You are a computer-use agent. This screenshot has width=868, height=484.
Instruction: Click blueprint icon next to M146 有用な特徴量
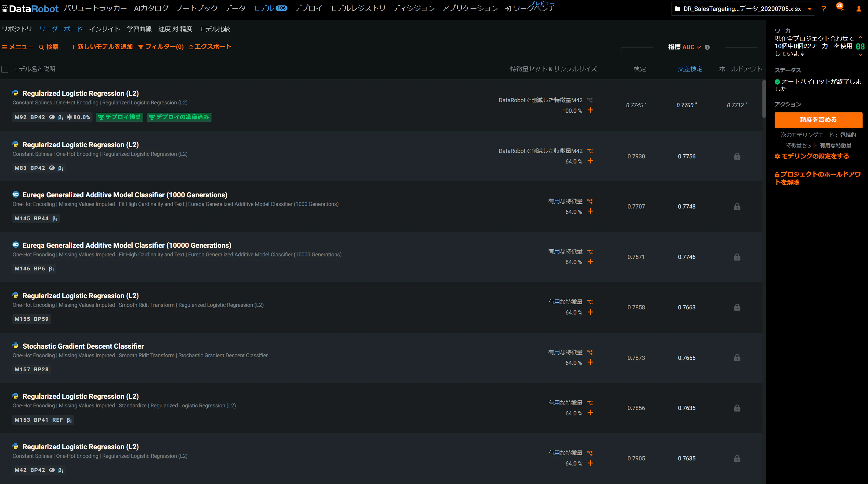tap(590, 252)
